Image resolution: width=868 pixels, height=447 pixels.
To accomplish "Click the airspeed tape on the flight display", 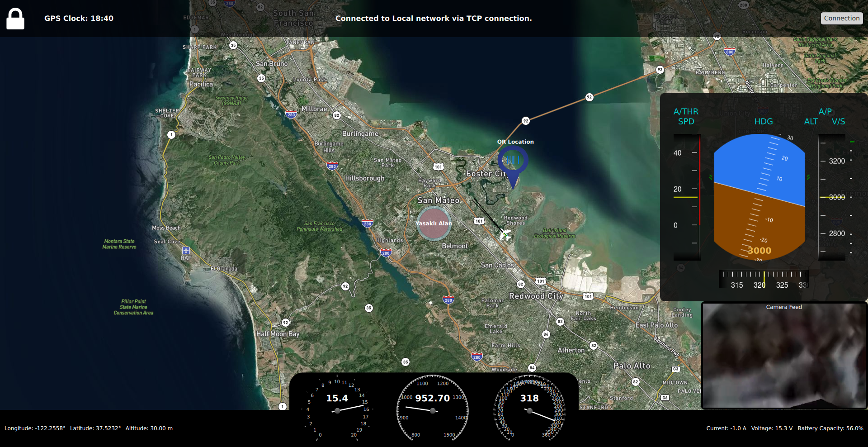I will pyautogui.click(x=687, y=197).
